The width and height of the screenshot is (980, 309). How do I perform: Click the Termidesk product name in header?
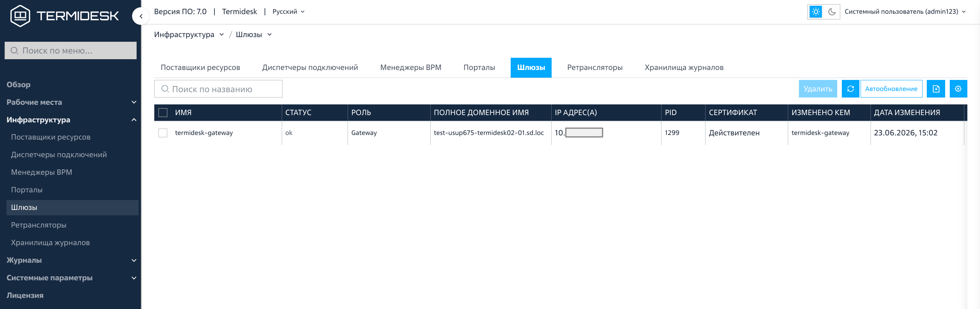tap(240, 12)
